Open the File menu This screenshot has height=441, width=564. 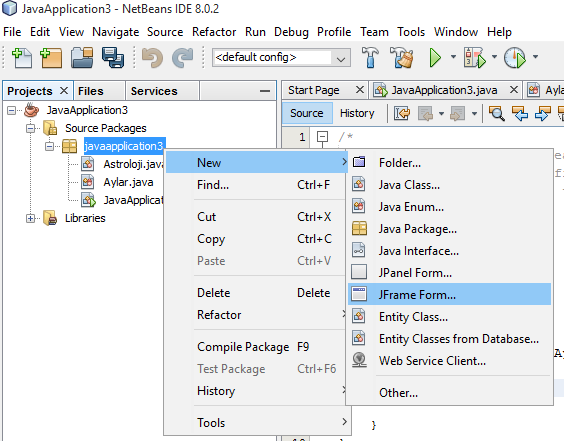[x=12, y=32]
